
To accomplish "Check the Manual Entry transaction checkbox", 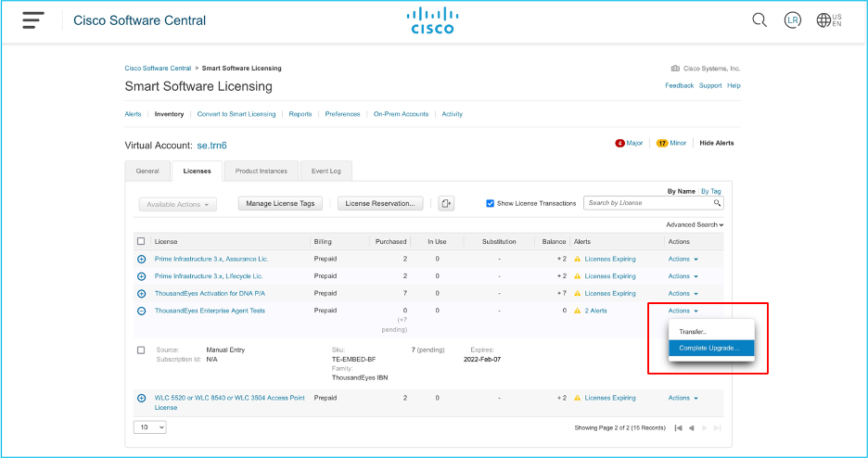I will click(141, 350).
